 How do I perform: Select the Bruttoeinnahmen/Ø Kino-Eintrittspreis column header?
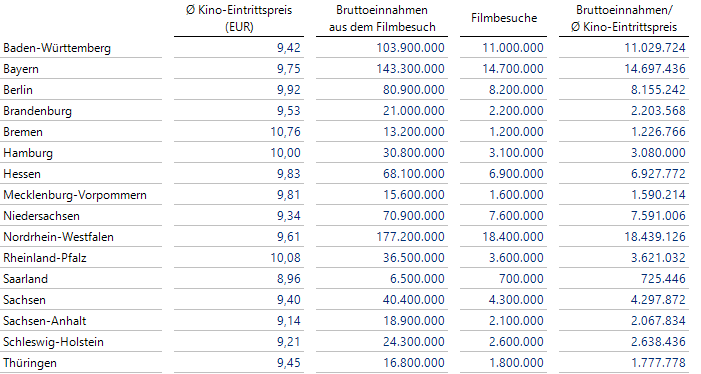tap(624, 18)
